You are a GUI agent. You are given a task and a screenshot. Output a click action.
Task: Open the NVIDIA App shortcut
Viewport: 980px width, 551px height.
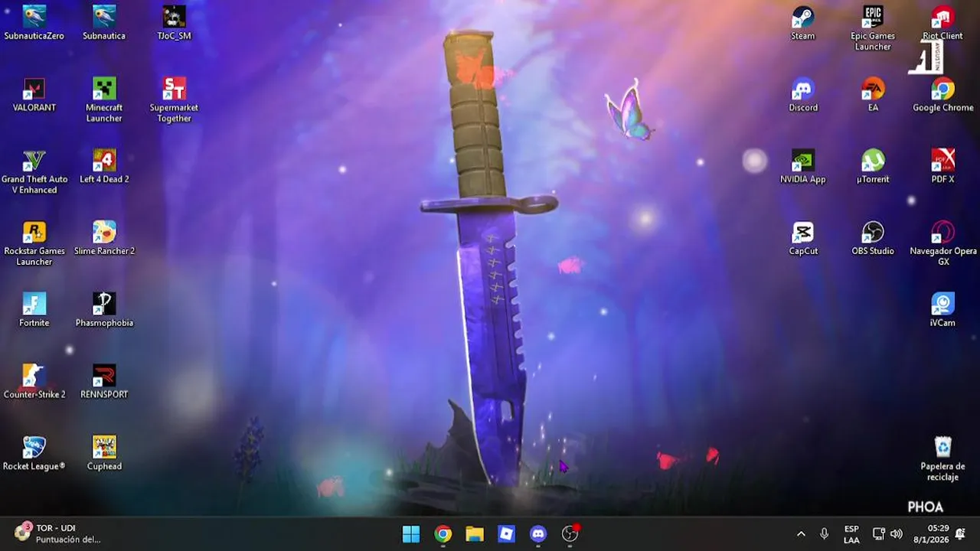802,167
